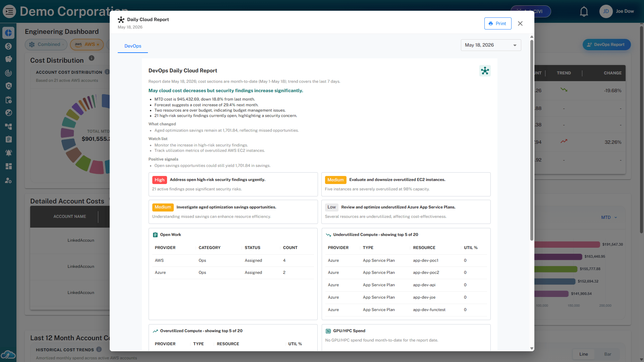The height and width of the screenshot is (362, 644).
Task: Click the Low priority badge
Action: pyautogui.click(x=331, y=207)
